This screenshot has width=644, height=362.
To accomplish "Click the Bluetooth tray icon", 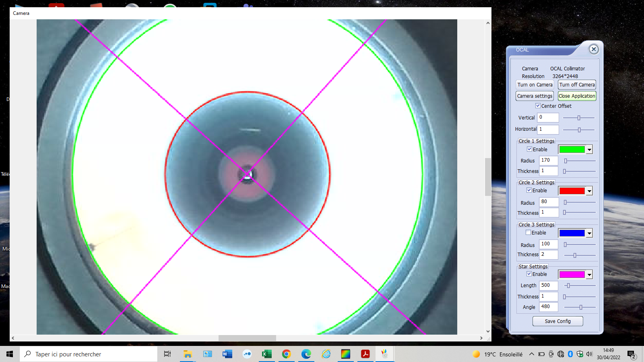I will 570,354.
